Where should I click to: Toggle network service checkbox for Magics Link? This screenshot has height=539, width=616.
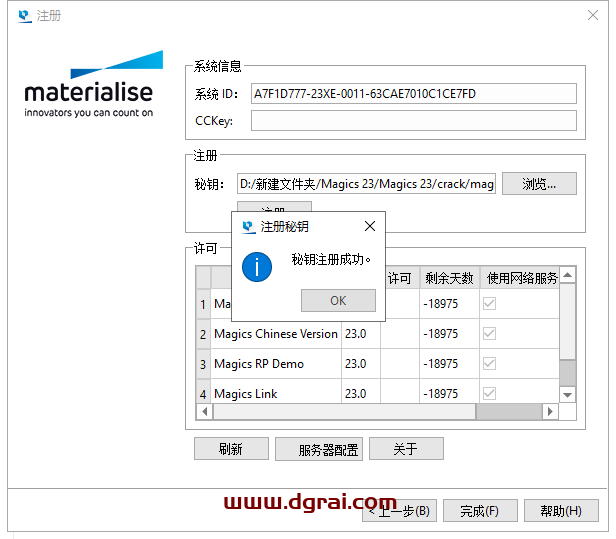point(489,393)
